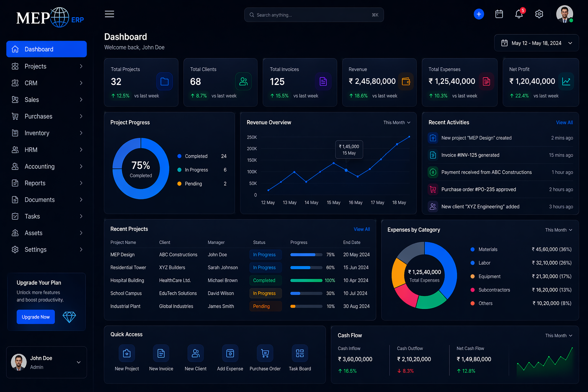This screenshot has height=392, width=588.
Task: Click the Purchase order approved activity icon
Action: tap(433, 189)
